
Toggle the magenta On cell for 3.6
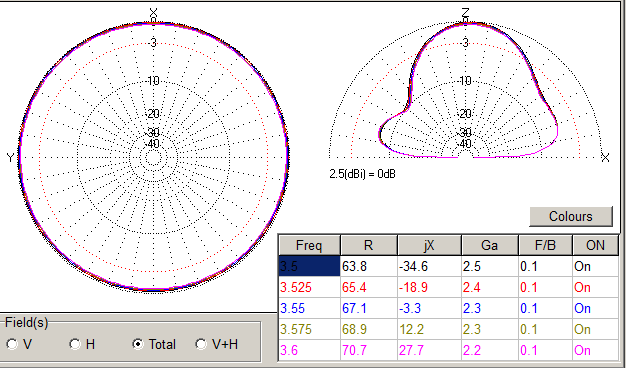click(x=595, y=350)
